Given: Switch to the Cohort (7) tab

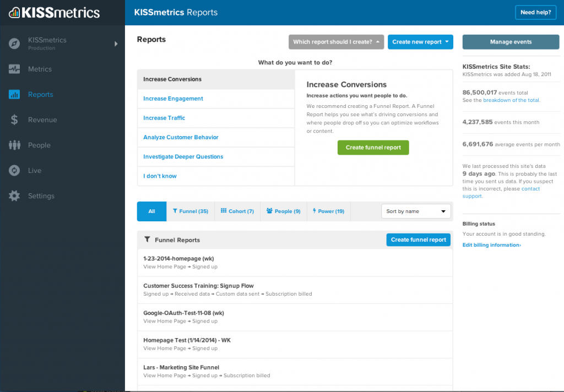Looking at the screenshot, I should coord(237,211).
